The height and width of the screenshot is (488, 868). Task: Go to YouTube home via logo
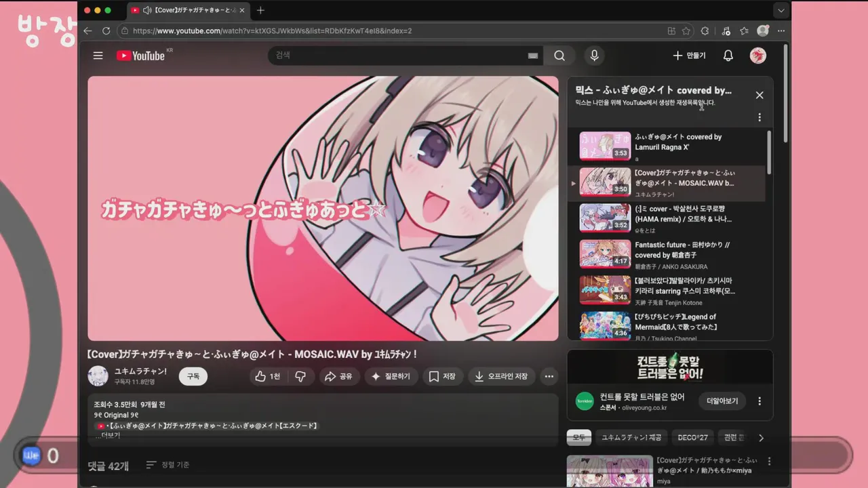[141, 56]
